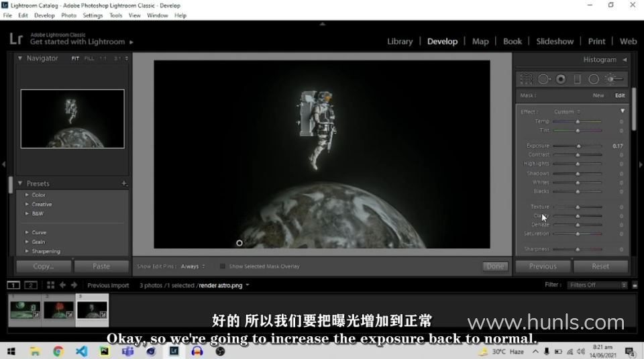Expand the Creative presets group
644x359 pixels.
pos(27,204)
